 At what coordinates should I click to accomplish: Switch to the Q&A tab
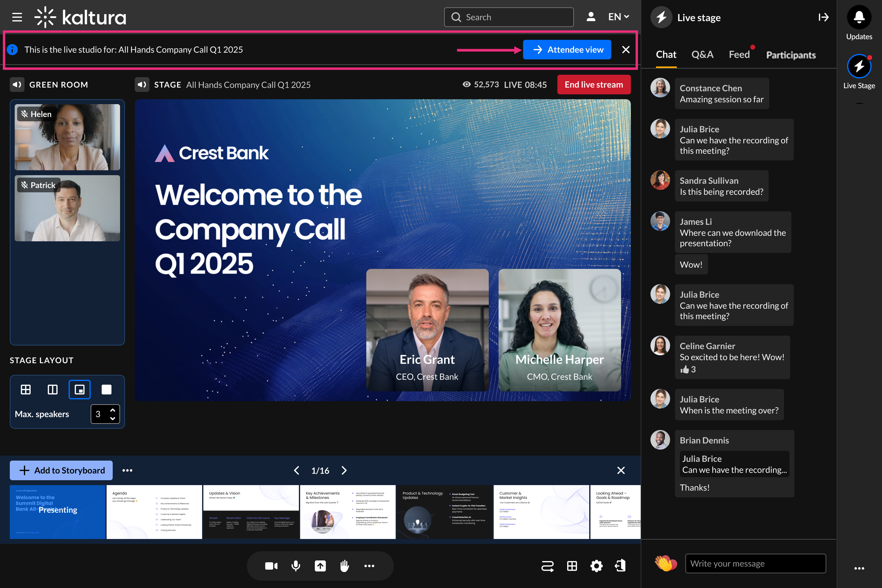(702, 55)
